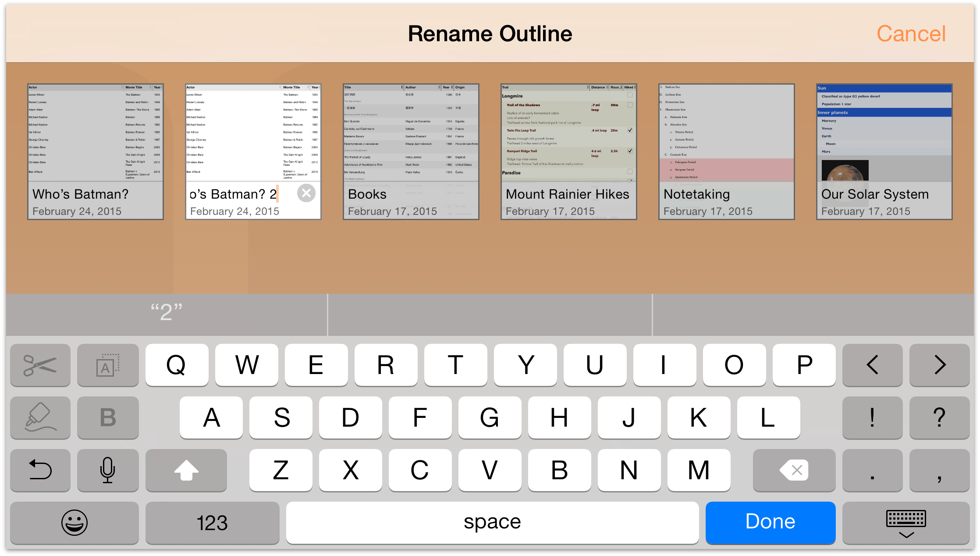The width and height of the screenshot is (980, 556).
Task: Tap the Undo arrow key
Action: [40, 470]
